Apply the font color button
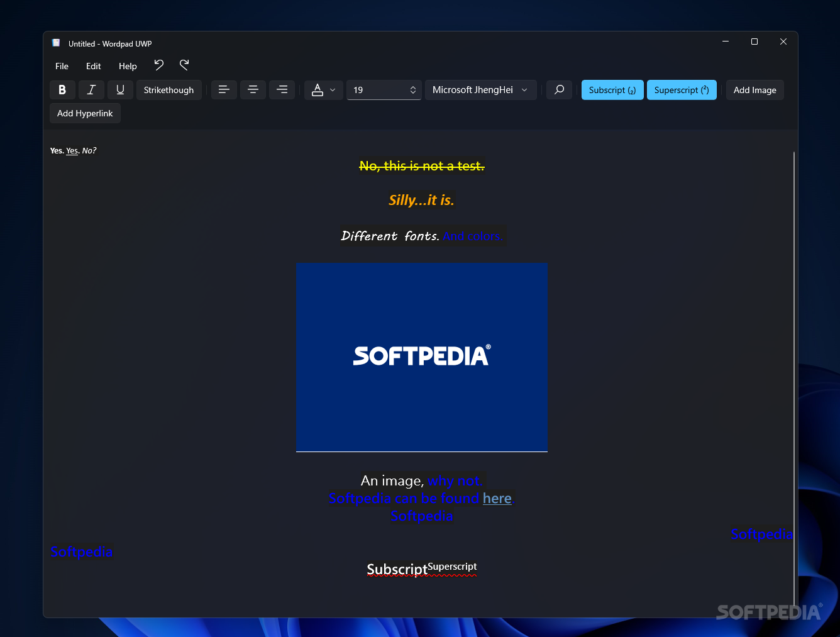 point(318,90)
